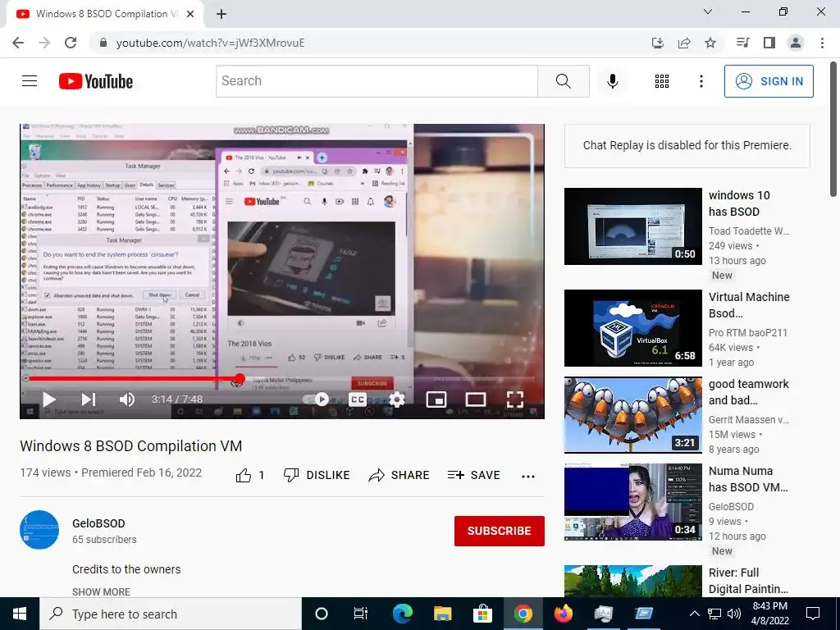Viewport: 840px width, 630px height.
Task: Launch Microsoft Edge from taskbar
Action: tap(402, 614)
